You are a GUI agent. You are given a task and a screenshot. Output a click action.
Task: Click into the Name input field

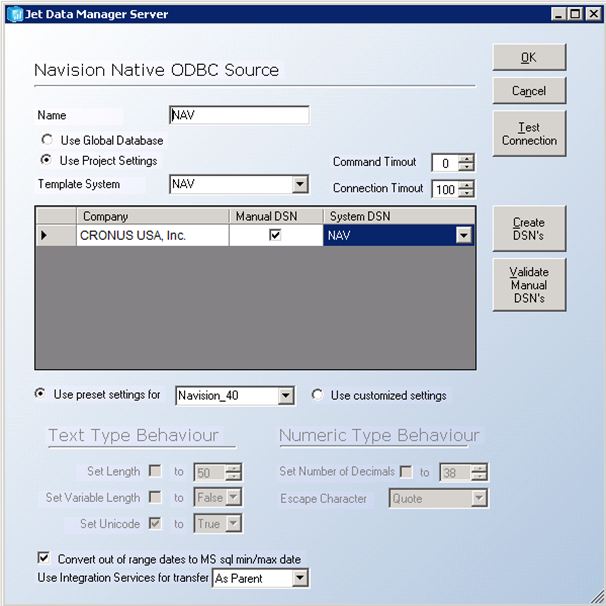[x=239, y=115]
